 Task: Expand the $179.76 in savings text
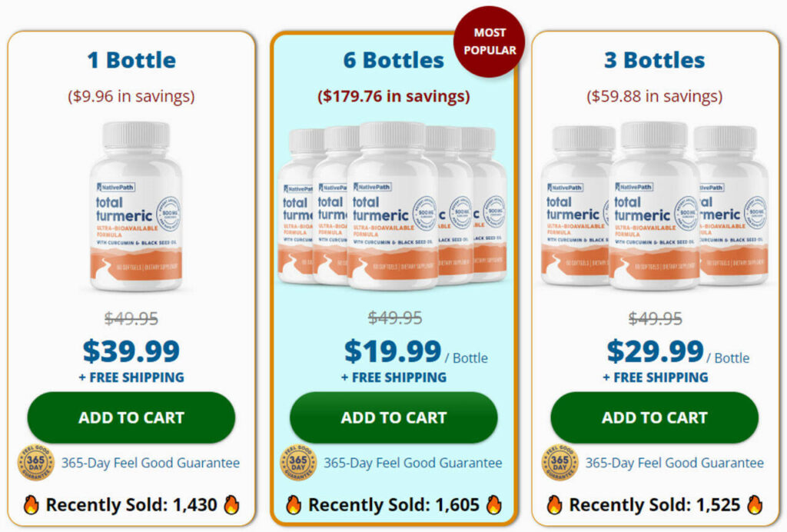click(x=393, y=96)
